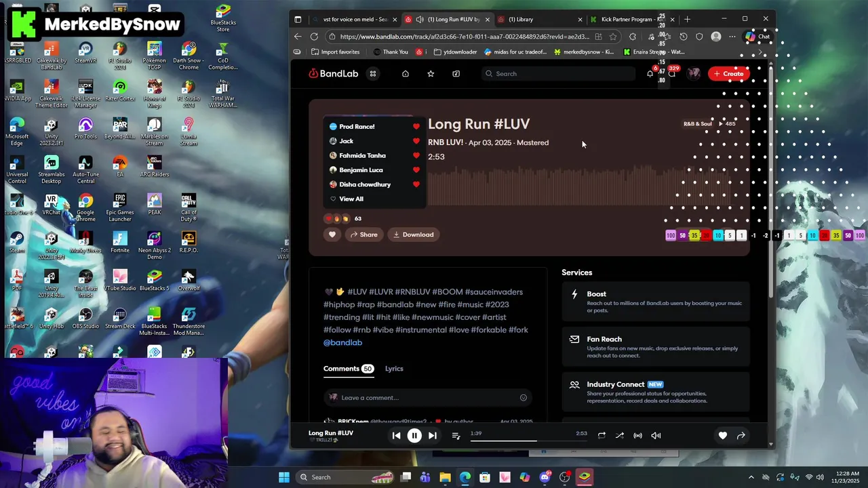Add page to favorites star in address bar

coord(613,37)
